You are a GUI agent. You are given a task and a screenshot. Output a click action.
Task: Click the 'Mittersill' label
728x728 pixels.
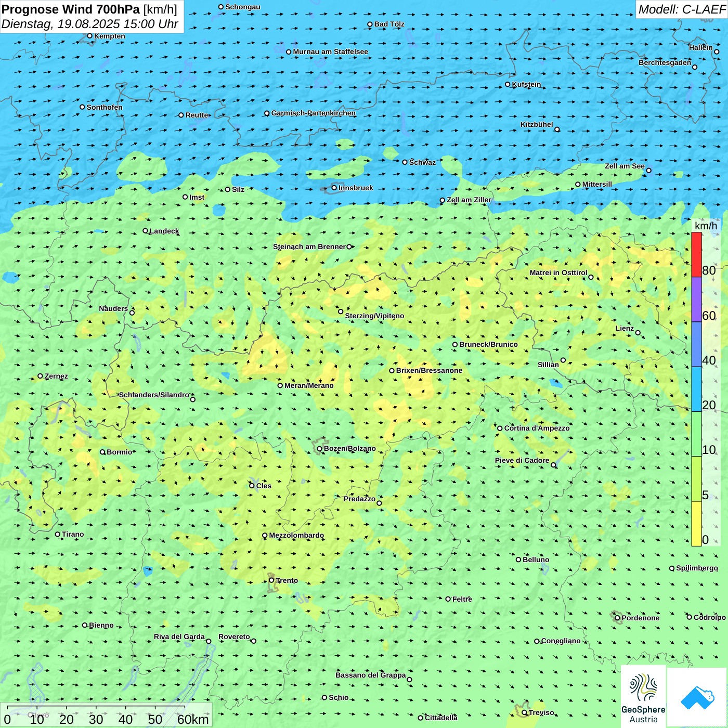[x=597, y=184]
